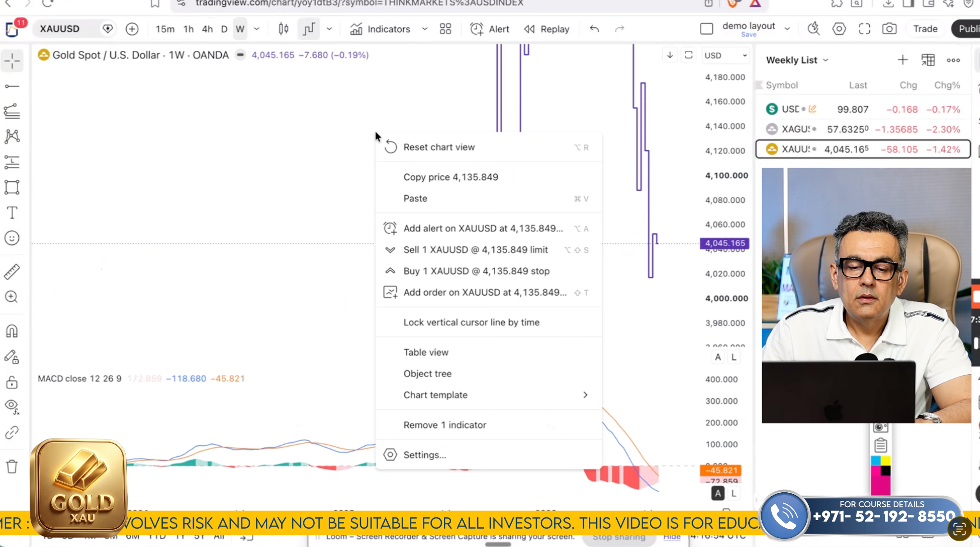Image resolution: width=980 pixels, height=547 pixels.
Task: Click the Publish button
Action: (x=966, y=29)
